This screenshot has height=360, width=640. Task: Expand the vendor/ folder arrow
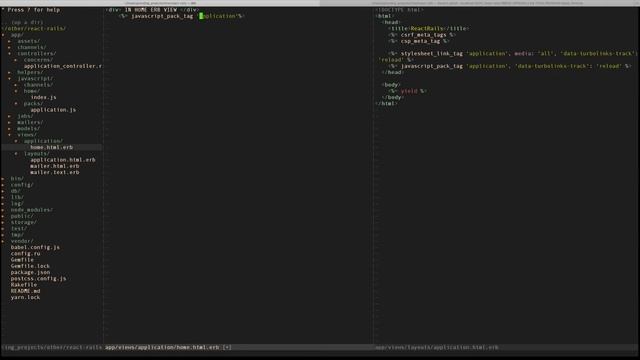click(3, 241)
